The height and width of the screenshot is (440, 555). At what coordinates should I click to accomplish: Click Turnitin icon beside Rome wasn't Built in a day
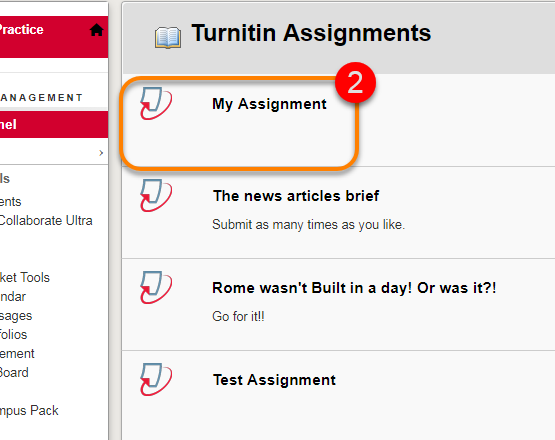156,287
